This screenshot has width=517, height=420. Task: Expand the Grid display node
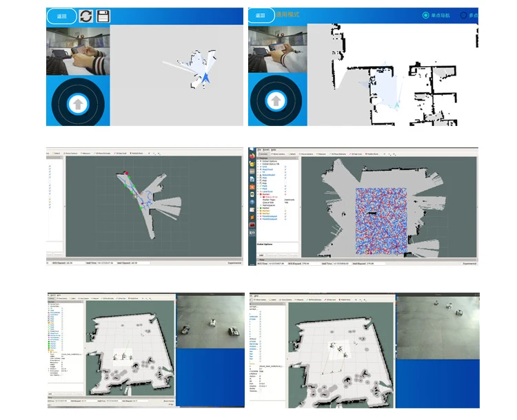tap(258, 167)
